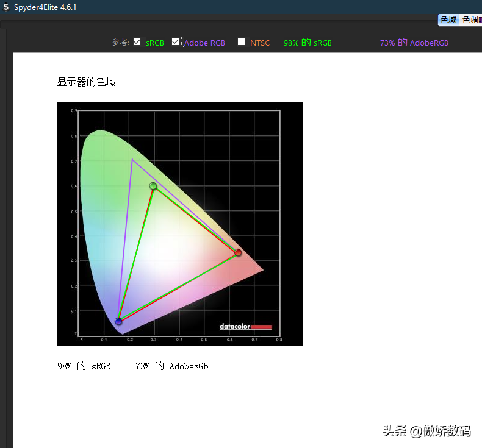This screenshot has width=482, height=448.
Task: Click the green primary marker on the gamut chart
Action: (153, 187)
